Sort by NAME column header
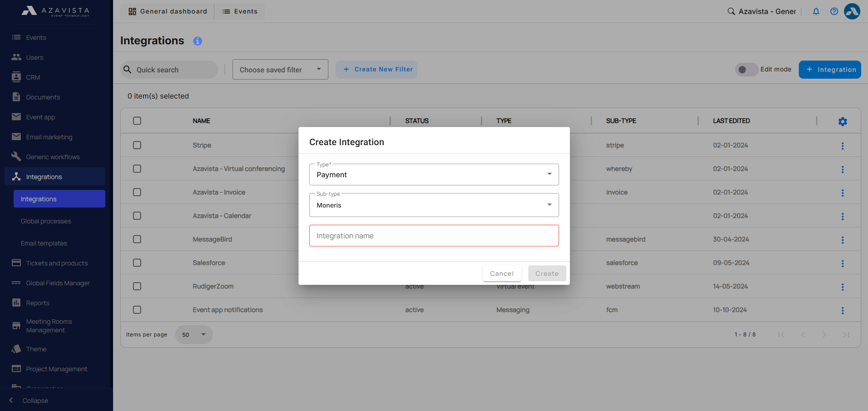The height and width of the screenshot is (411, 868). click(201, 121)
